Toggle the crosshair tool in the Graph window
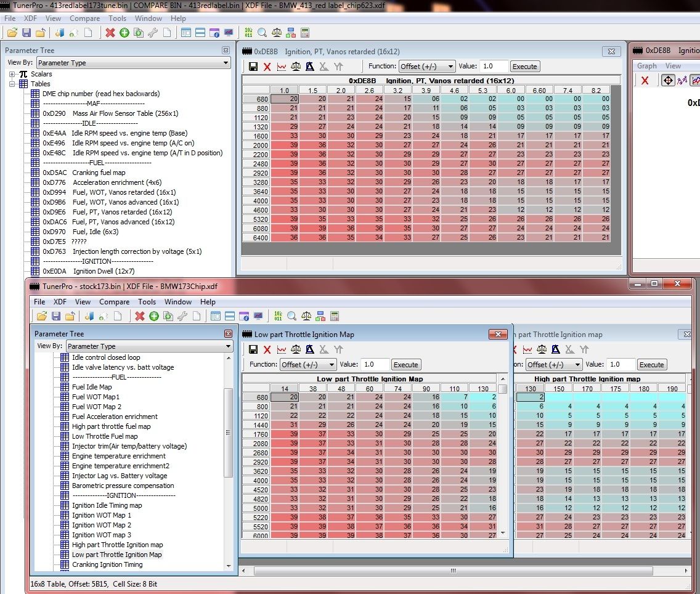The height and width of the screenshot is (594, 700). (x=668, y=81)
